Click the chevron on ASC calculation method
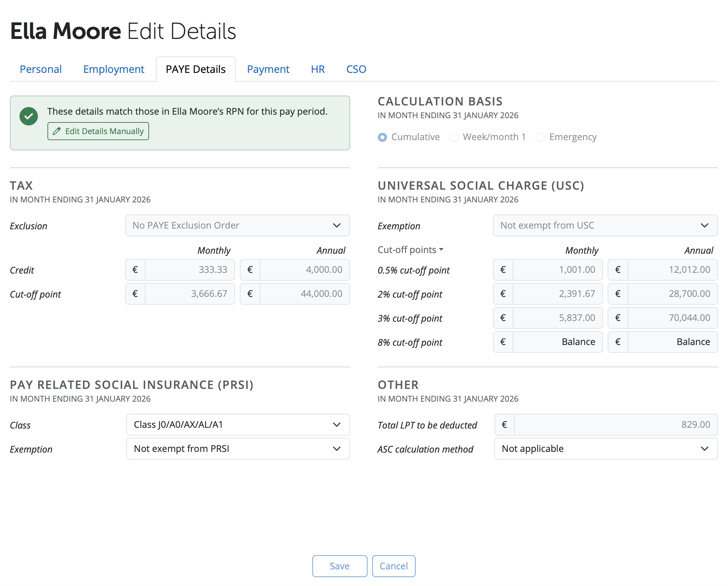This screenshot has height=586, width=728. [x=704, y=449]
